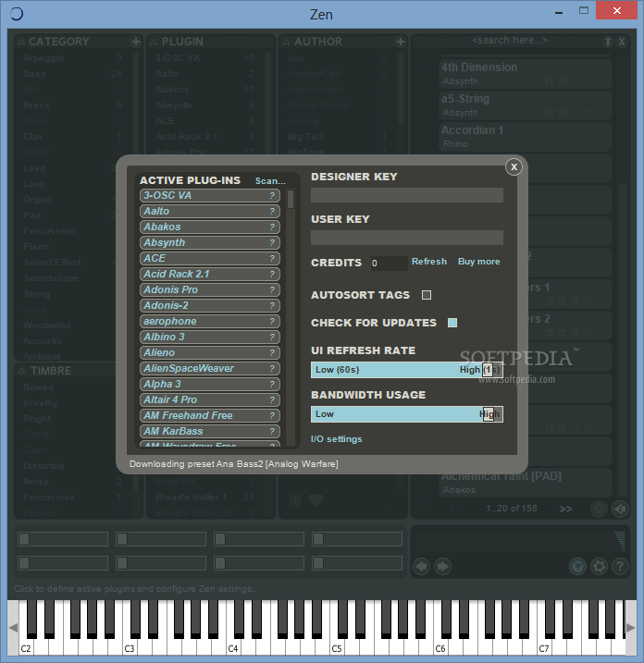Click the left-arrow round icon right of pagination

[620, 509]
